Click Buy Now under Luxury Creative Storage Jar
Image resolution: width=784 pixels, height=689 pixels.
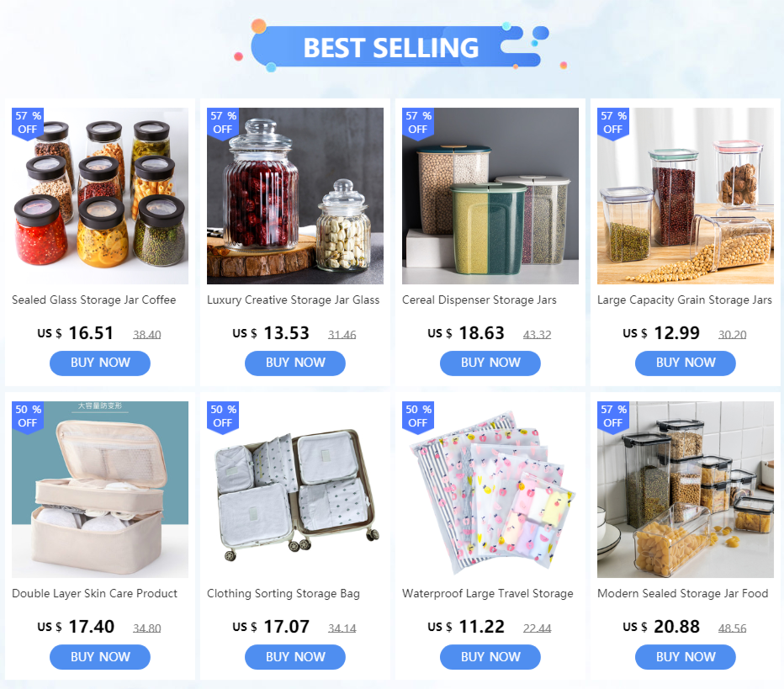click(295, 363)
